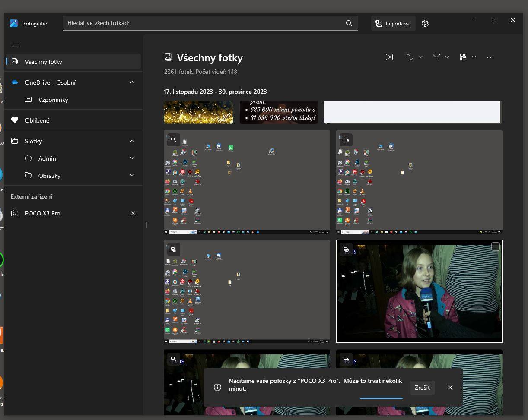Click the Admin folder icon

28,158
